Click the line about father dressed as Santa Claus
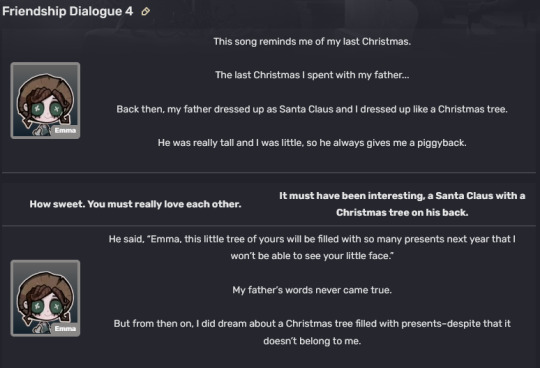The width and height of the screenshot is (540, 368). [312, 109]
